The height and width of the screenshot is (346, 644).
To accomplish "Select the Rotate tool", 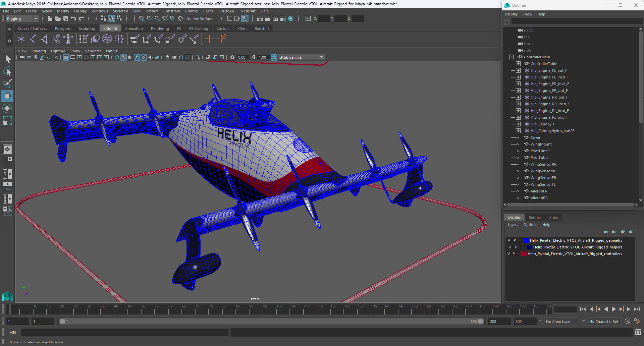I will pyautogui.click(x=7, y=108).
